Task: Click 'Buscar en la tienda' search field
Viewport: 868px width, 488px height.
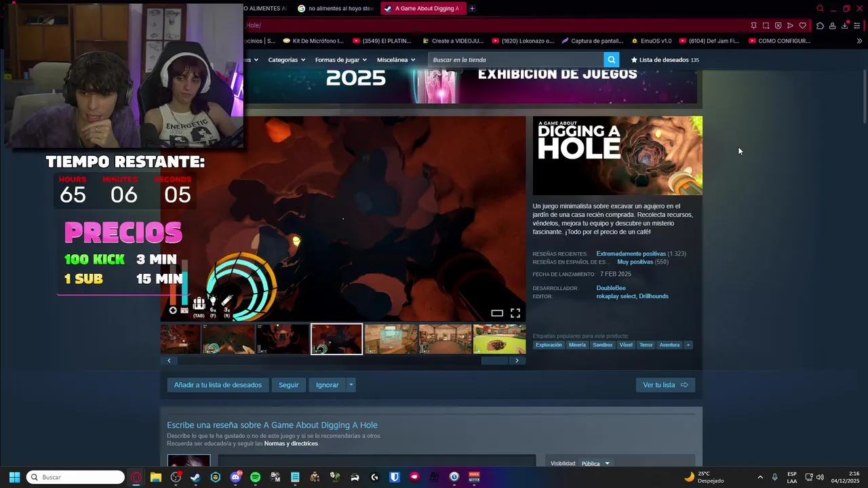Action: [515, 60]
